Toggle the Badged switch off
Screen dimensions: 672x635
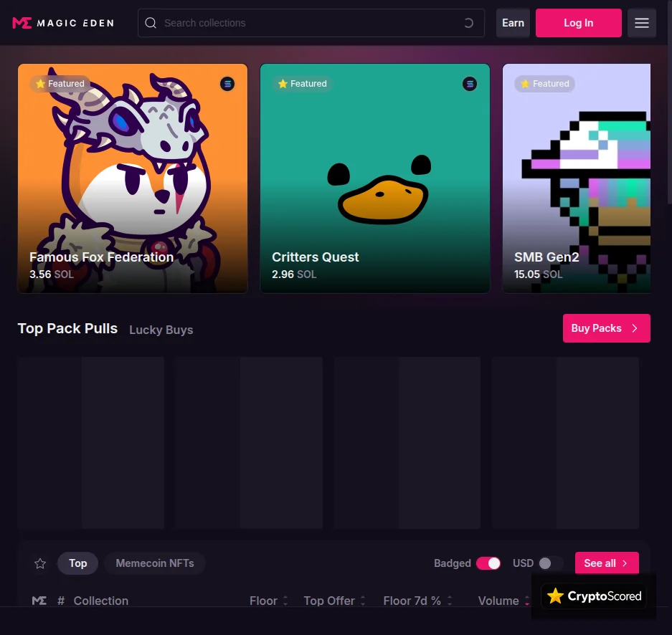pos(488,563)
